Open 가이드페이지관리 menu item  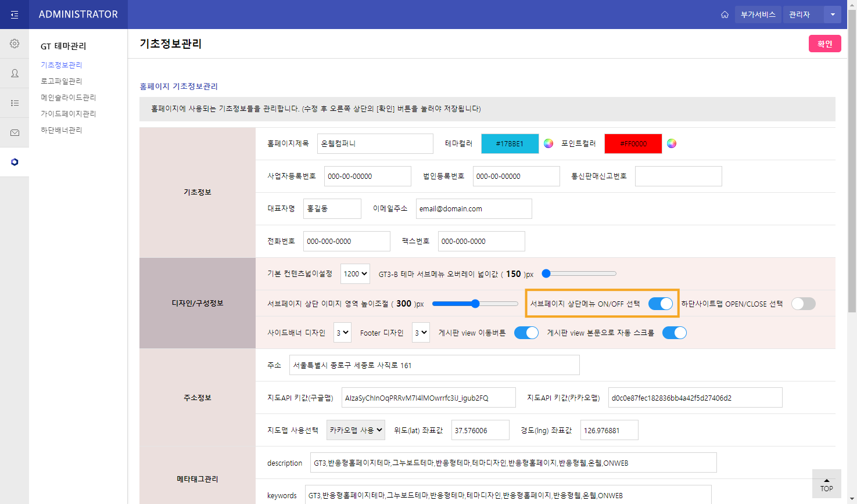pyautogui.click(x=68, y=114)
